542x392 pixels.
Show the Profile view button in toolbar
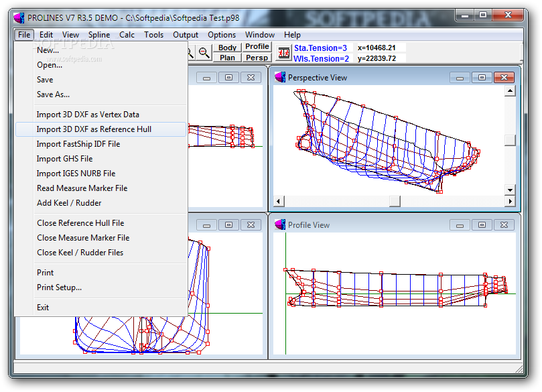(257, 47)
